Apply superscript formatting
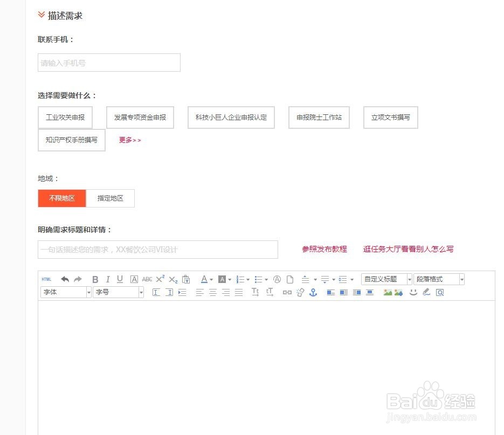Viewport: 504px width, 435px height. 160,279
